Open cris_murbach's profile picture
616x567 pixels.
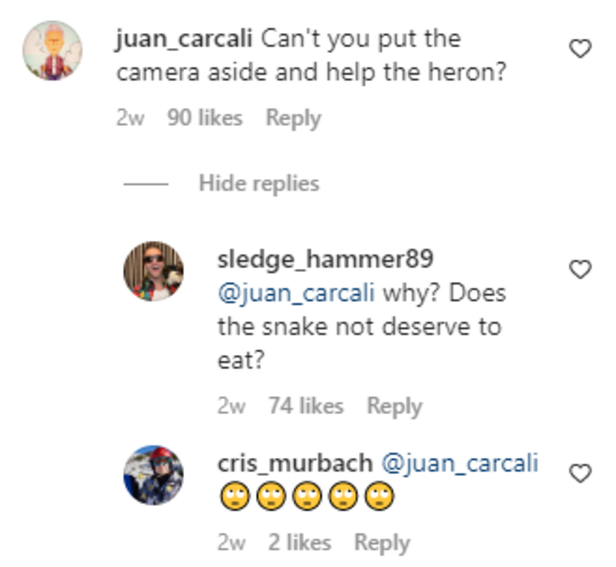coord(153,474)
